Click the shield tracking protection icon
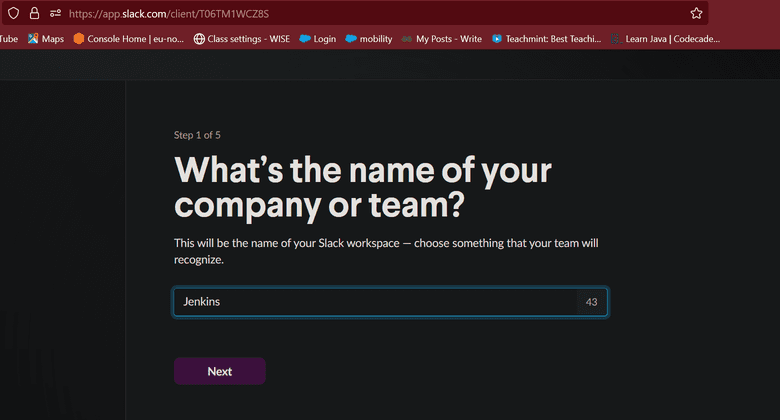The image size is (780, 420). (14, 14)
